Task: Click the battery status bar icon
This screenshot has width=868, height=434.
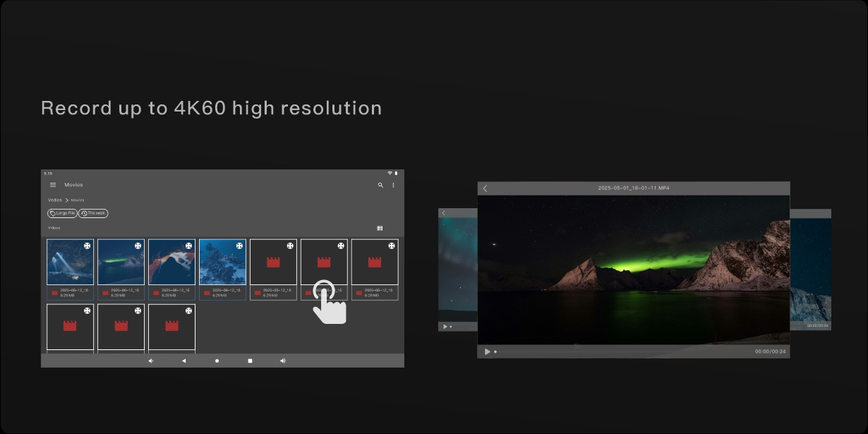Action: coord(396,173)
